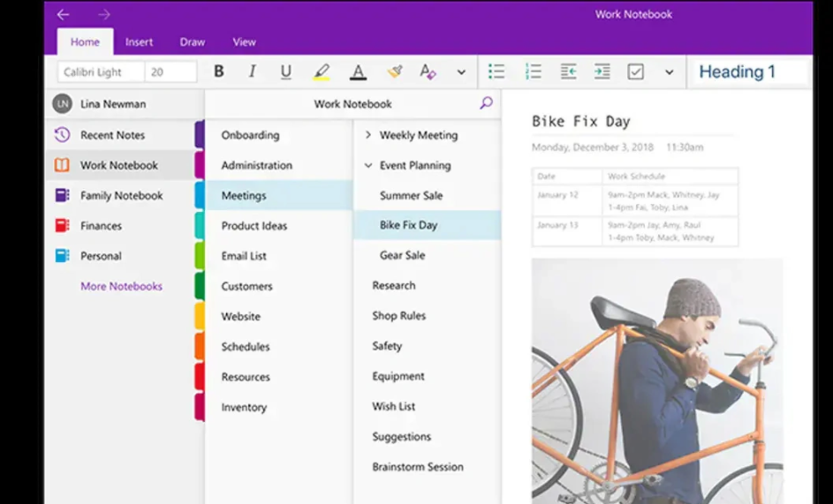
Task: Open the Heading 1 styles box
Action: point(749,71)
